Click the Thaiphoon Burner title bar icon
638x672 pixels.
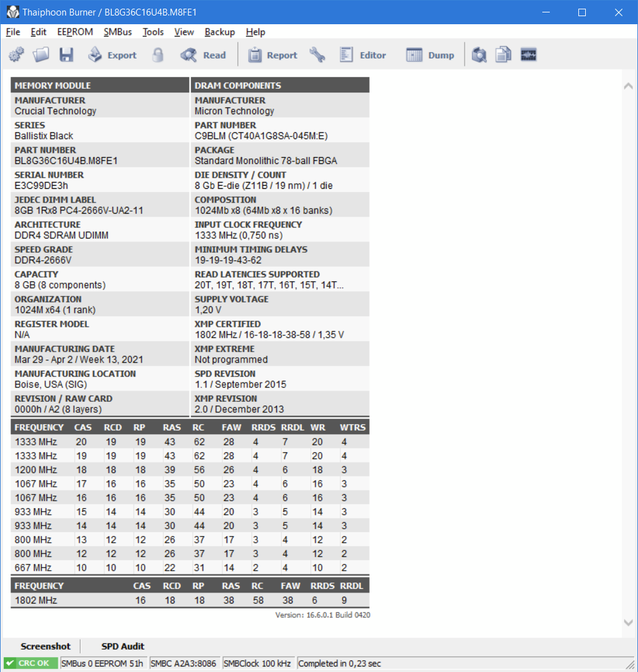tap(13, 12)
